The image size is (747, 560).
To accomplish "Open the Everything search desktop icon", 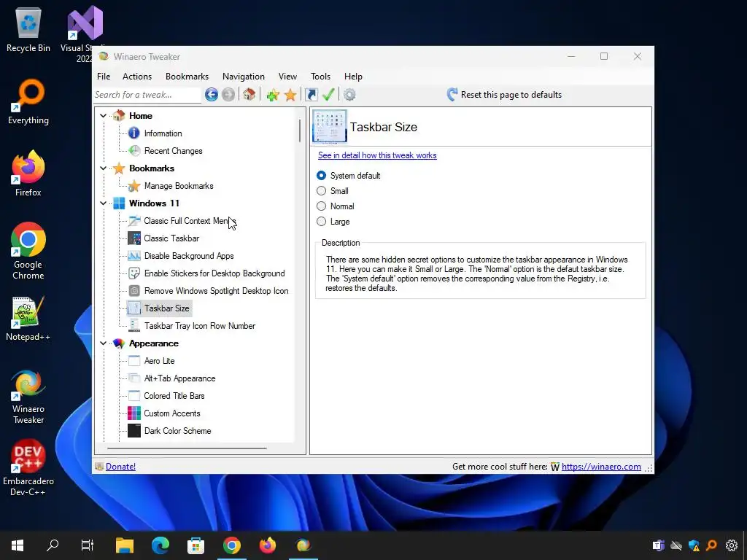I will (28, 101).
